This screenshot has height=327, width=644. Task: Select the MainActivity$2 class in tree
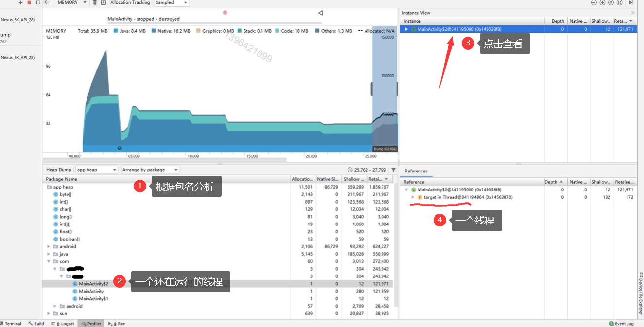(x=217, y=284)
